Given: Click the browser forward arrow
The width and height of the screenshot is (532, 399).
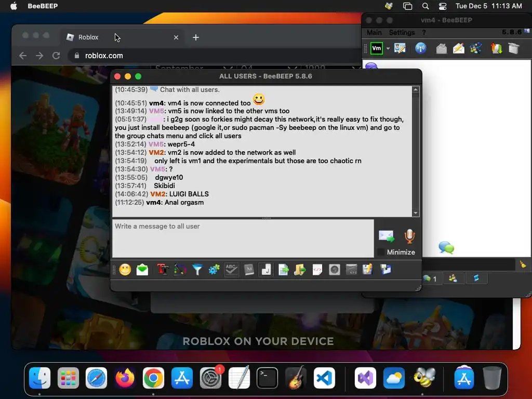Looking at the screenshot, I should tap(39, 56).
